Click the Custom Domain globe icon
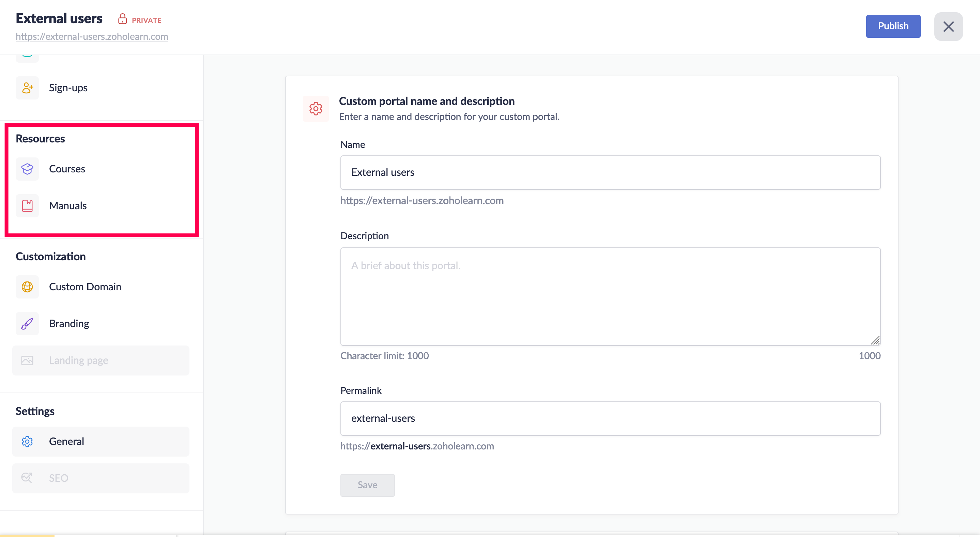This screenshot has width=980, height=537. coord(27,287)
